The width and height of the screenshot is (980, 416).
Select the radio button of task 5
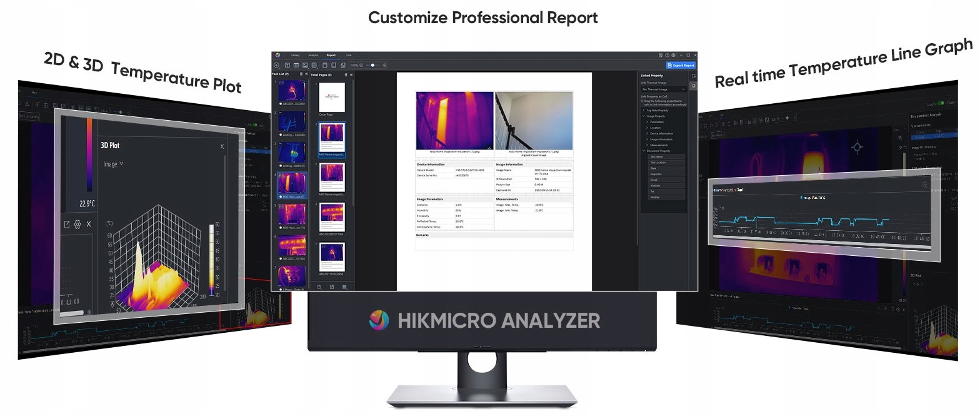pos(280,228)
